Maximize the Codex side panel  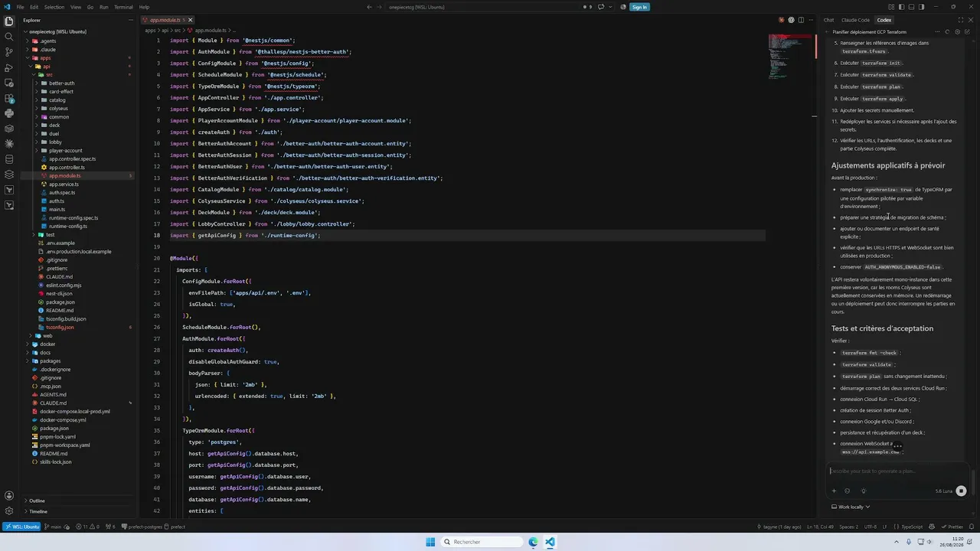(x=961, y=20)
